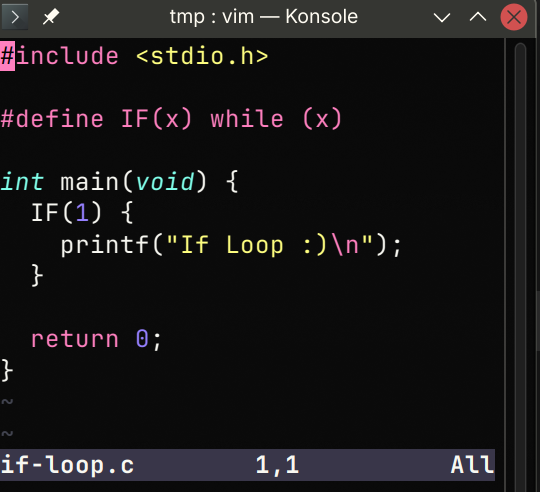Place cursor on '#include' keyword
The height and width of the screenshot is (492, 540).
(60, 56)
